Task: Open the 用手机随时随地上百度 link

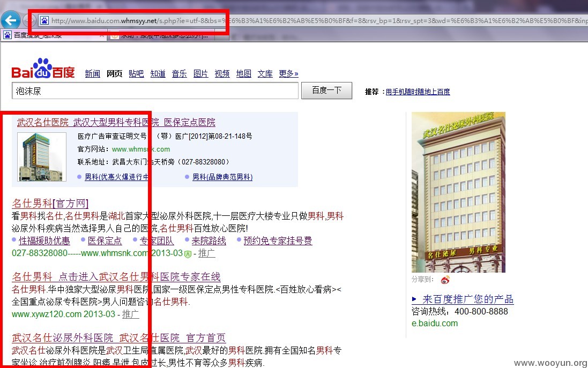Action: pyautogui.click(x=418, y=92)
